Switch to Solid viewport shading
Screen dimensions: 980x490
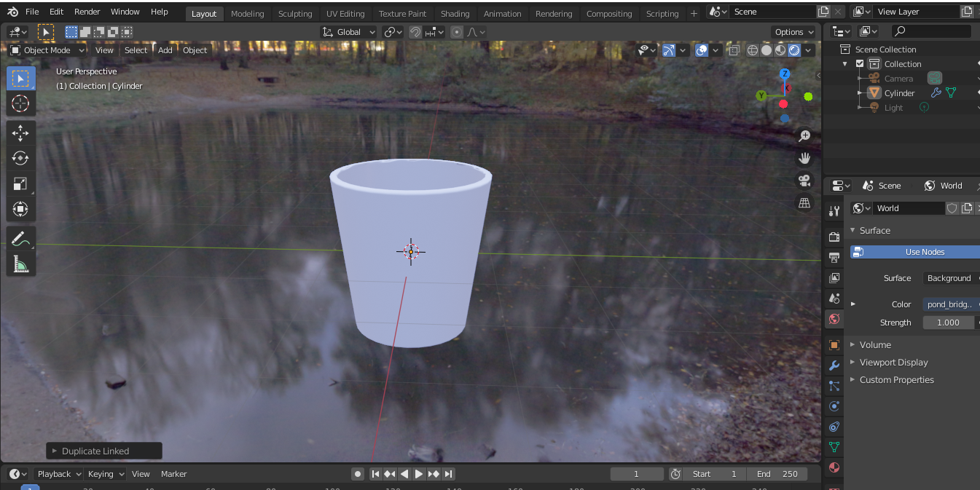[767, 50]
